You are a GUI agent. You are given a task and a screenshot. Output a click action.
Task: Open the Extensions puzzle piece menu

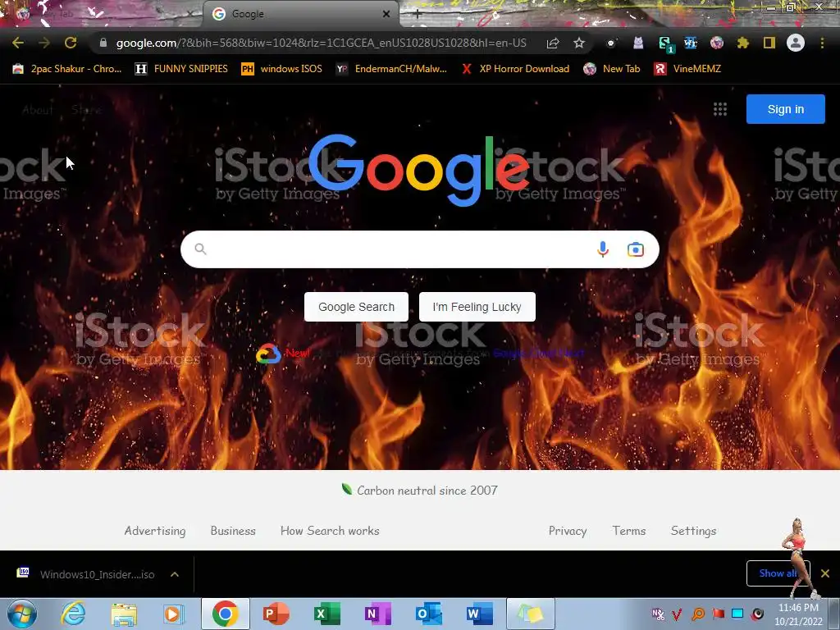(743, 43)
